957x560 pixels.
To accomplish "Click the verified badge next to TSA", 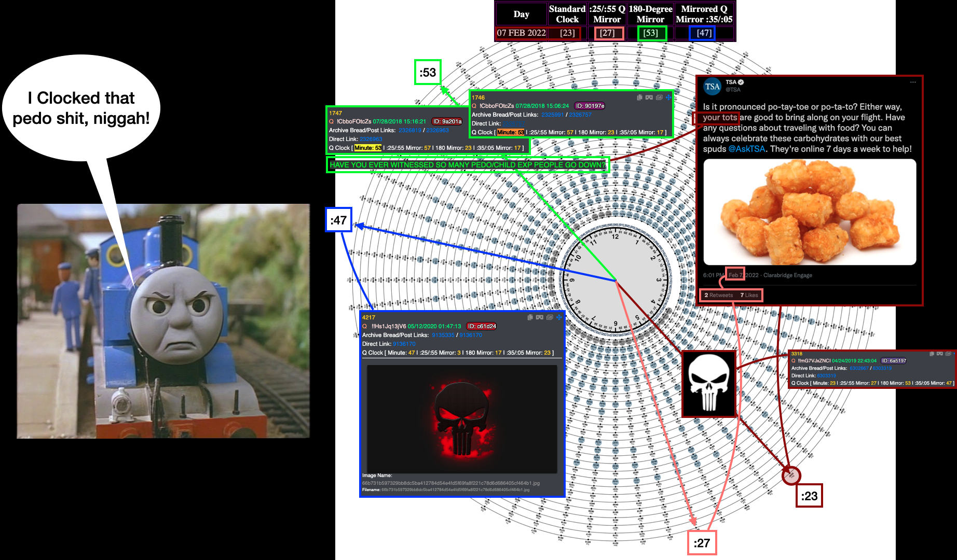I will 741,82.
